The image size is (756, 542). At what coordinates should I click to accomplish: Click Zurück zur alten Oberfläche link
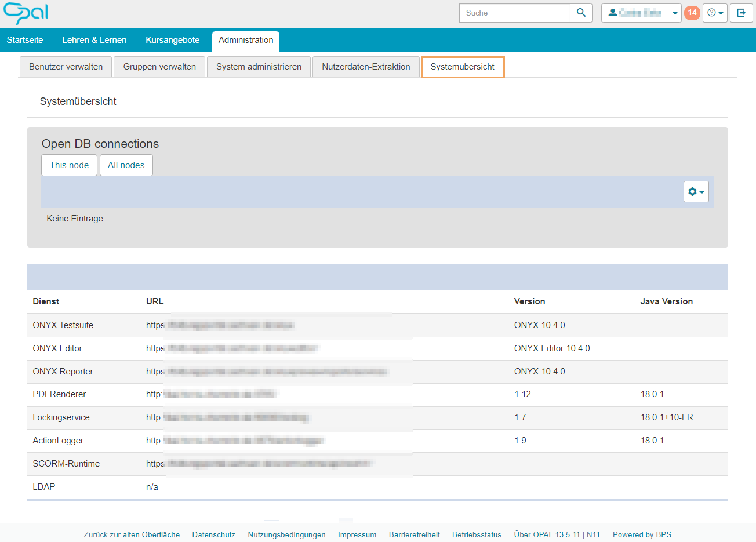coord(132,534)
